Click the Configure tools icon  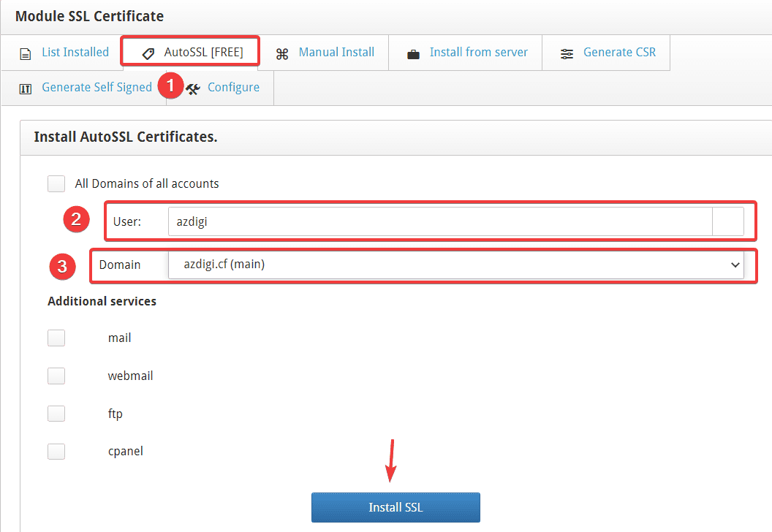coord(192,87)
